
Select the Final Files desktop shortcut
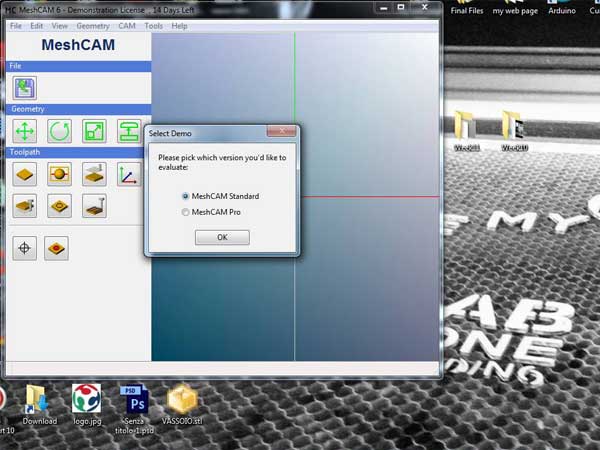(467, 8)
